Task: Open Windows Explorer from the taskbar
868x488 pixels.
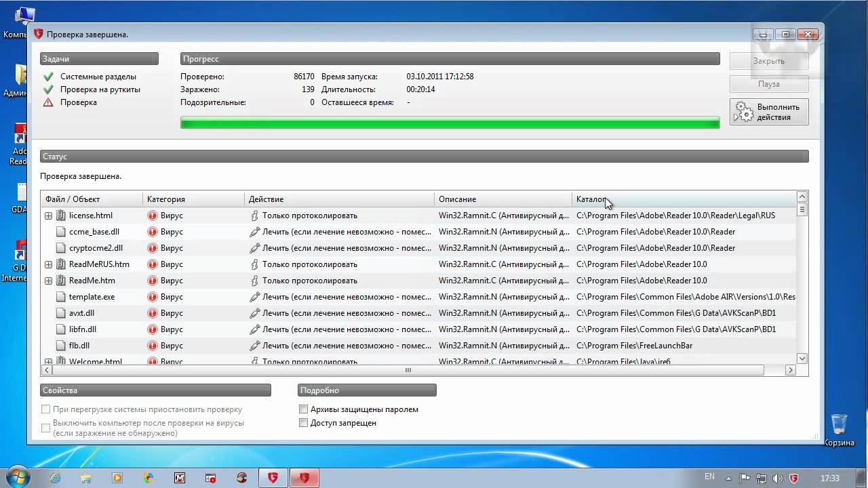Action: point(86,478)
